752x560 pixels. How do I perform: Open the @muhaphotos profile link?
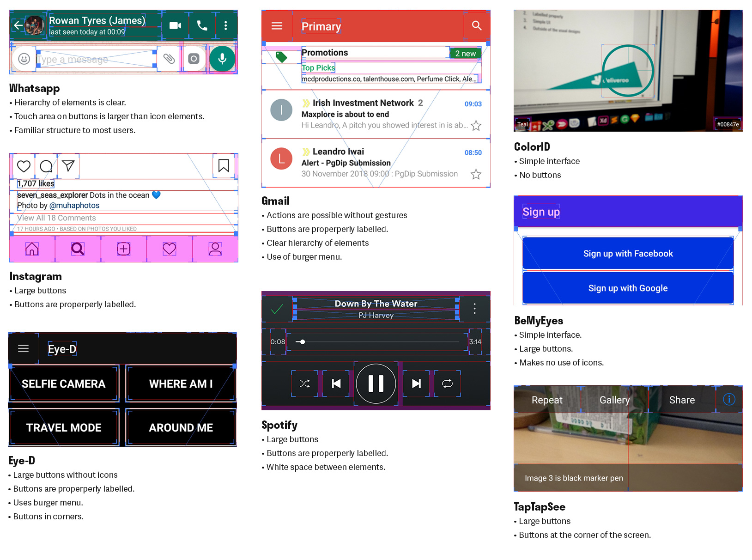(74, 206)
